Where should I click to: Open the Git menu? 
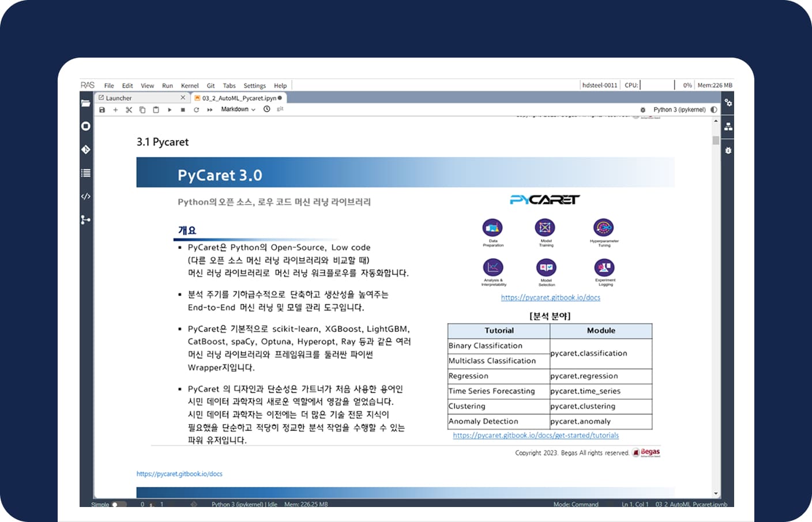(211, 85)
